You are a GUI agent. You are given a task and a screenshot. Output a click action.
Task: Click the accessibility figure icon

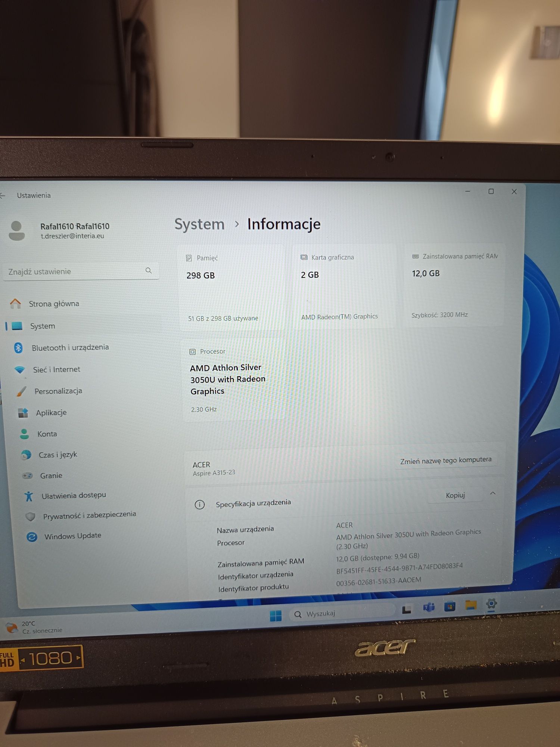(29, 496)
